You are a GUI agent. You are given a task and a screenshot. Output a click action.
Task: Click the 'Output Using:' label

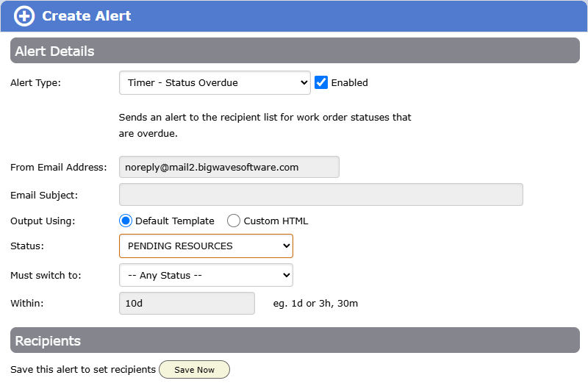click(x=43, y=221)
